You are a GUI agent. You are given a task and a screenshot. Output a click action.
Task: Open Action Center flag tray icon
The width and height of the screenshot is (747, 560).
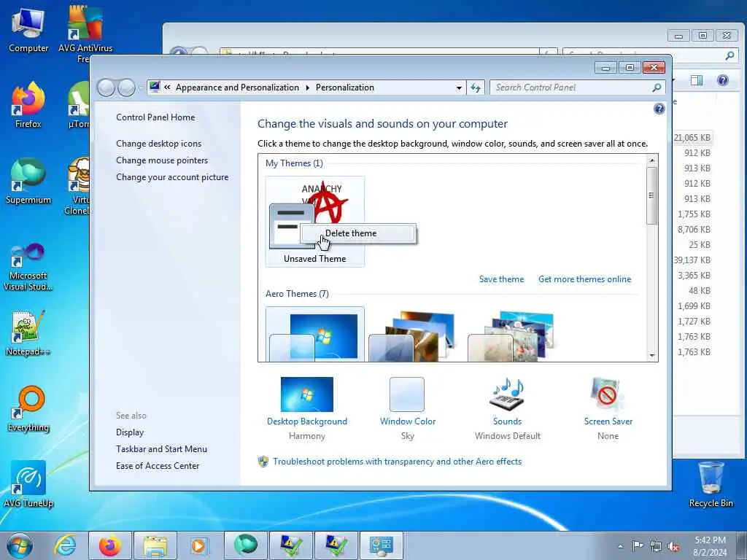pyautogui.click(x=638, y=545)
